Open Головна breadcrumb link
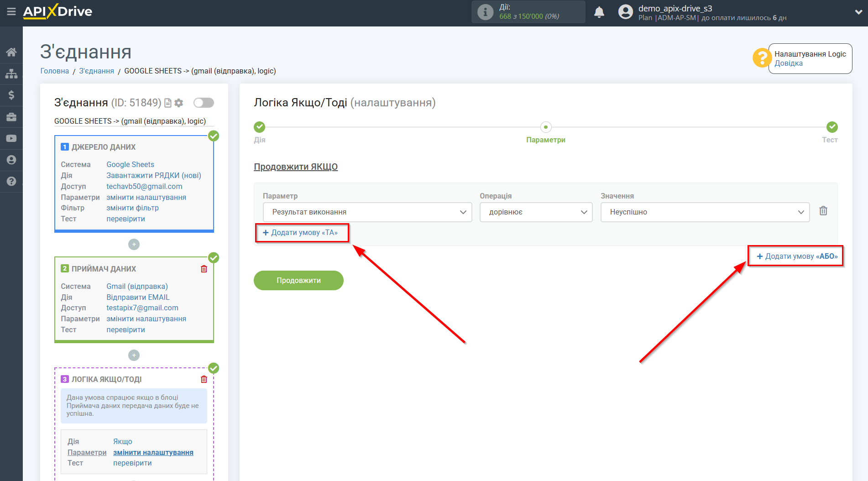The height and width of the screenshot is (481, 868). point(55,71)
